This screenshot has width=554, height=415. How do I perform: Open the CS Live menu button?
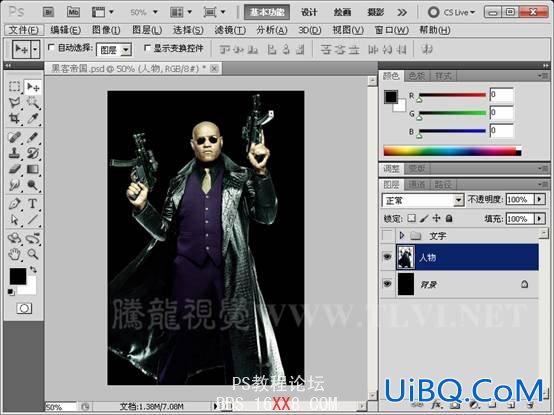452,12
